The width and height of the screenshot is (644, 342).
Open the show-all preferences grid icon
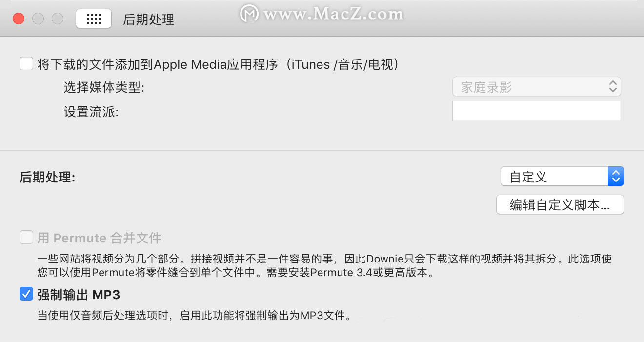point(94,19)
